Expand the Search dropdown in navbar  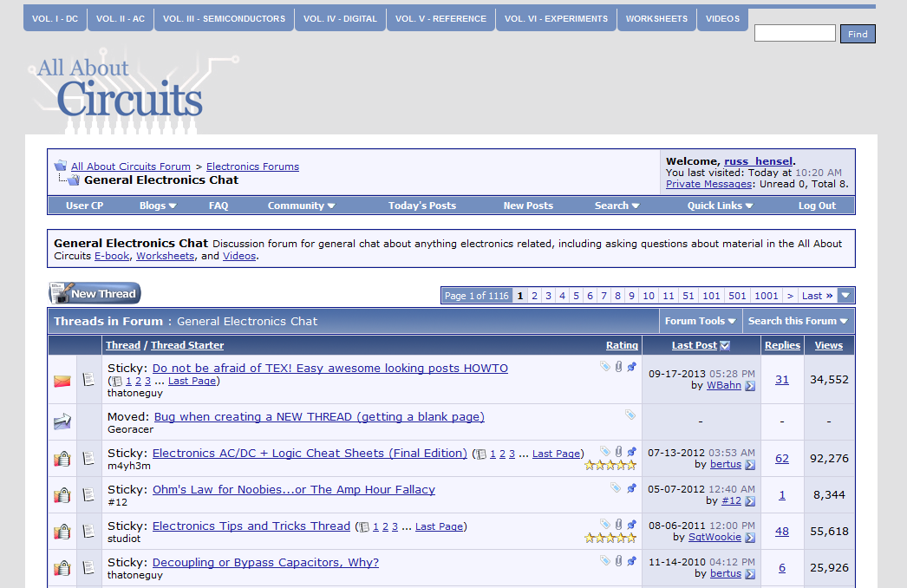(x=617, y=206)
